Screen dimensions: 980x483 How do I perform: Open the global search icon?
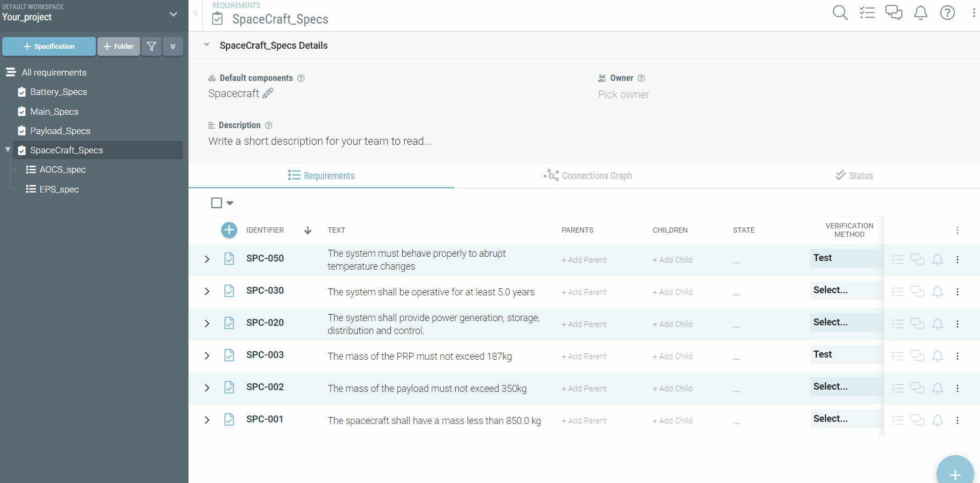point(840,12)
